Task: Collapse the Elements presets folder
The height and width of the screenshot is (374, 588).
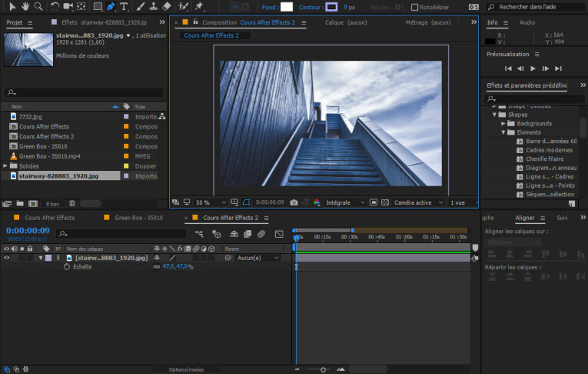Action: [x=503, y=132]
